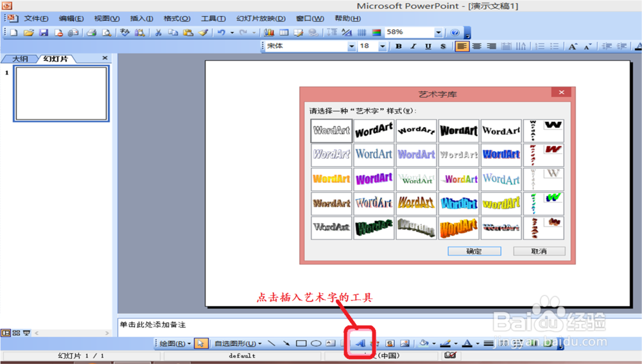Toggle center alignment

pos(476,46)
